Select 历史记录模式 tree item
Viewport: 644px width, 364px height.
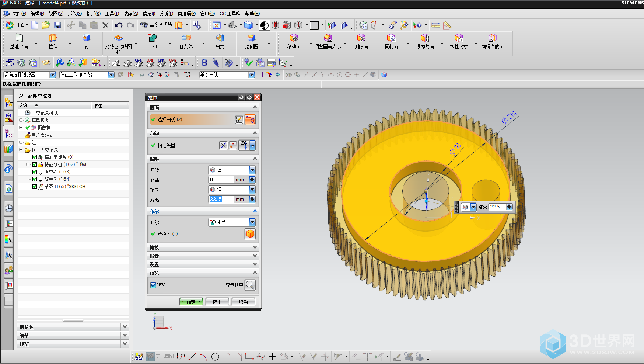coord(45,113)
